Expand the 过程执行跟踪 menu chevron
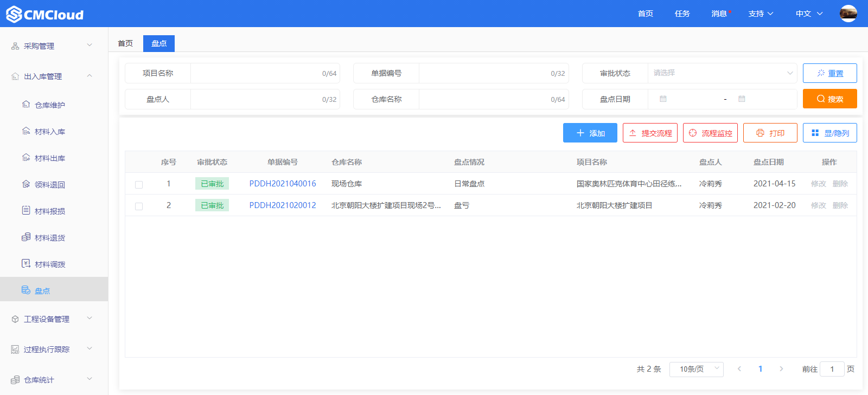Viewport: 868px width, 395px height. pos(90,349)
